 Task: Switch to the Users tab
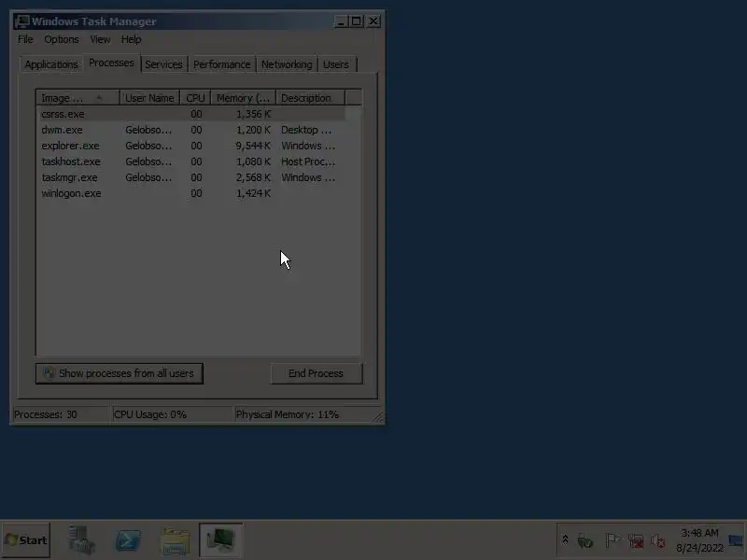[x=336, y=64]
